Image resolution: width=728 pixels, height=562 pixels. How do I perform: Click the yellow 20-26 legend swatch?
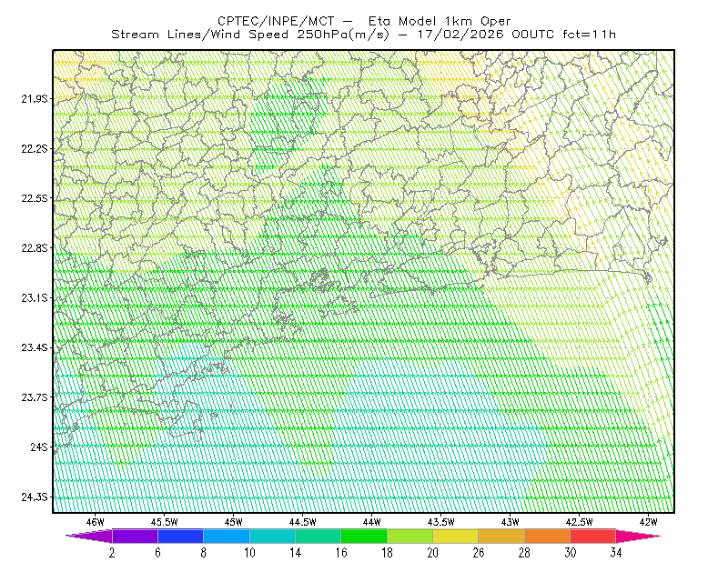(x=456, y=536)
